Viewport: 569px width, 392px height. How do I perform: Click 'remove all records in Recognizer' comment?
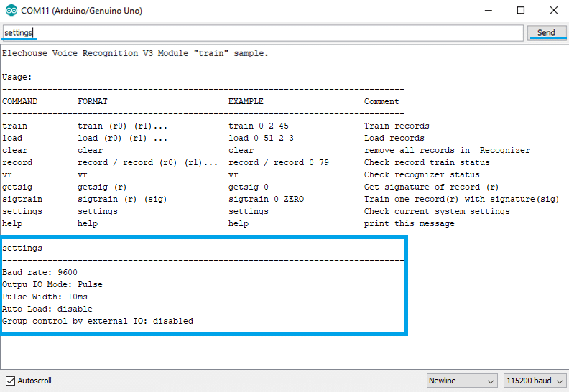point(447,150)
